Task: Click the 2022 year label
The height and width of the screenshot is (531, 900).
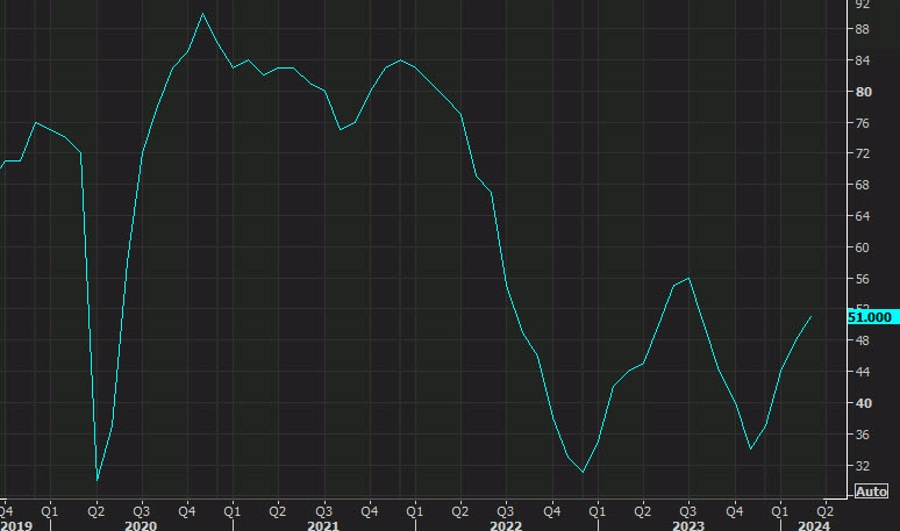Action: click(506, 526)
